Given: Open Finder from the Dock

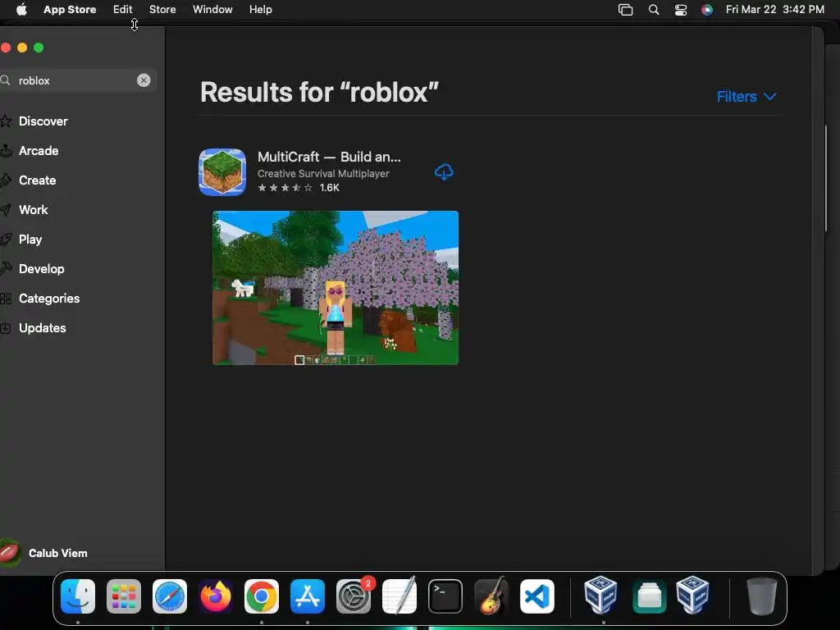Looking at the screenshot, I should (x=78, y=596).
